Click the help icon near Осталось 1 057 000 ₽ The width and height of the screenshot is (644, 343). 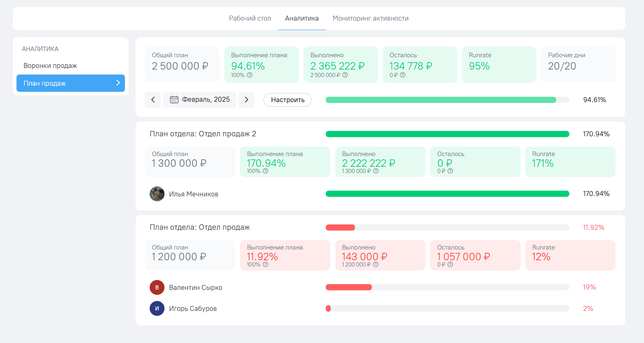pyautogui.click(x=450, y=265)
